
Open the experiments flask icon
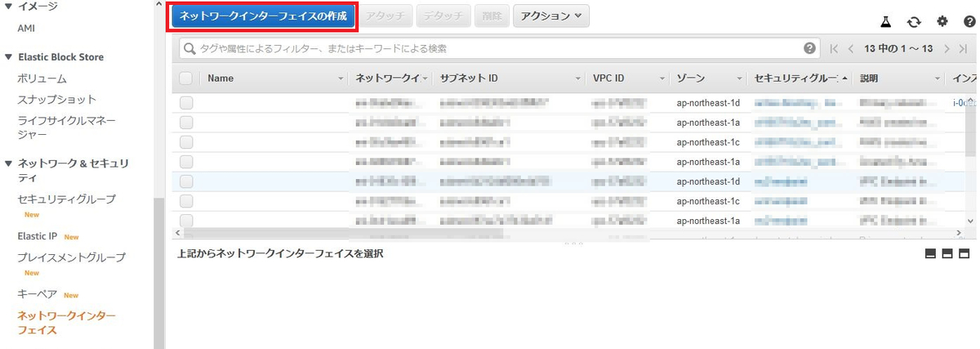coord(887,22)
